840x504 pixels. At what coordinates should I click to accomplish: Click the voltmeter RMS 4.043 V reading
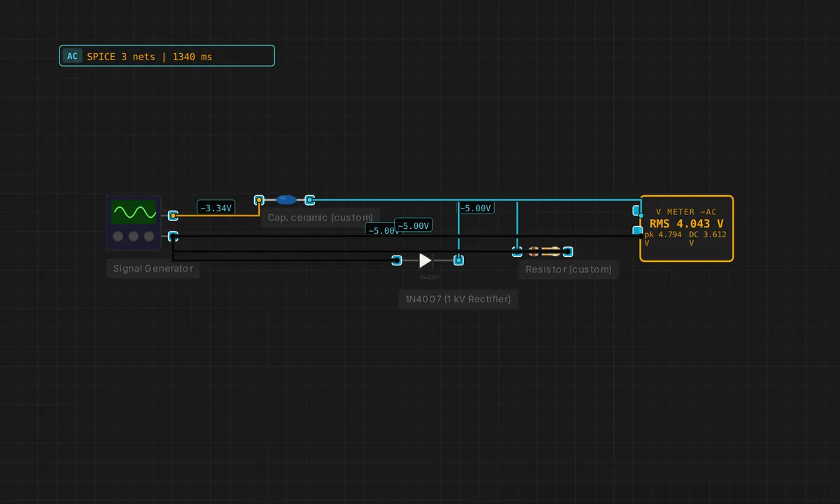[x=687, y=224]
